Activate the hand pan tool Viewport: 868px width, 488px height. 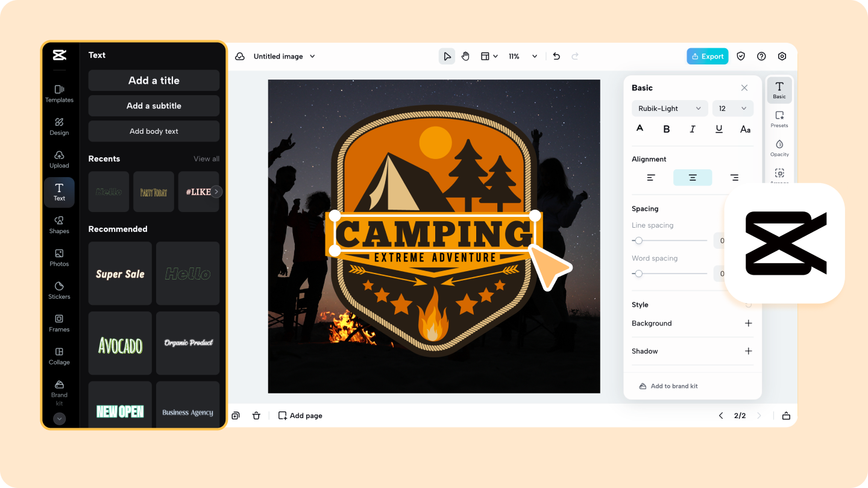tap(465, 56)
